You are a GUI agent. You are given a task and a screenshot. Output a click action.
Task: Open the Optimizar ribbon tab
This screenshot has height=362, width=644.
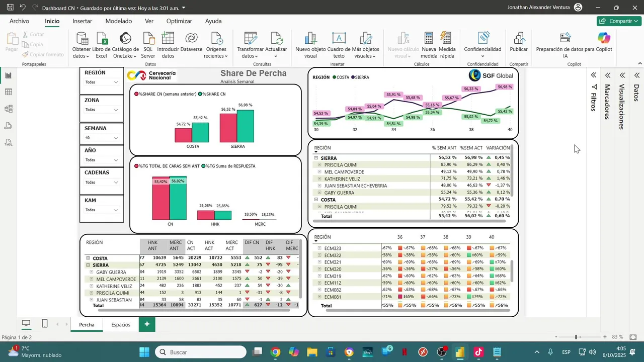click(179, 21)
